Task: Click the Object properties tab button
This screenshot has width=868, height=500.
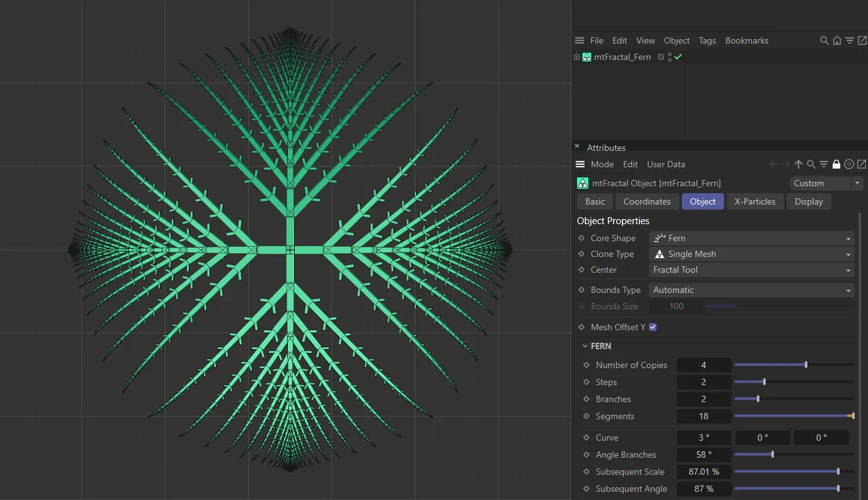Action: pyautogui.click(x=703, y=201)
